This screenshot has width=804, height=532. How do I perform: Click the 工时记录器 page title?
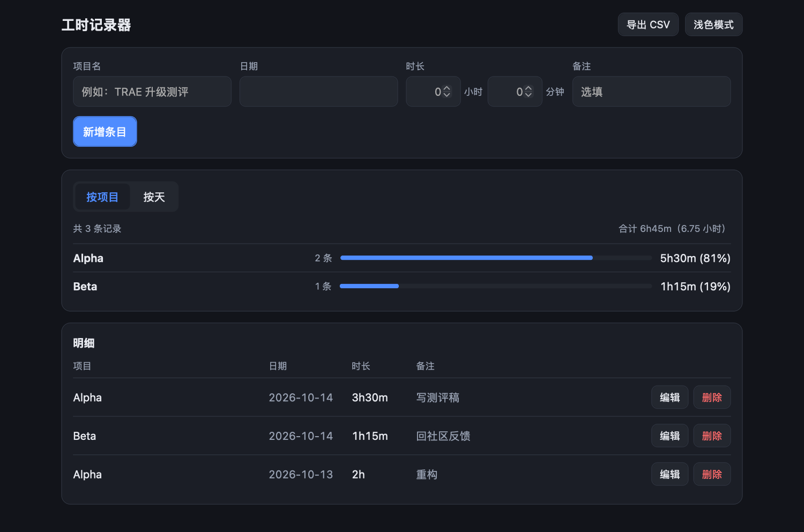(x=96, y=25)
